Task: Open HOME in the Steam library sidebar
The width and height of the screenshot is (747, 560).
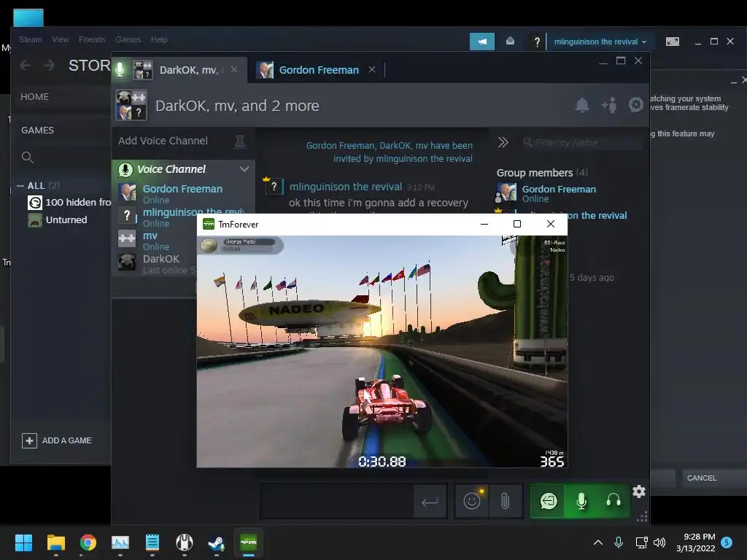Action: 35,97
